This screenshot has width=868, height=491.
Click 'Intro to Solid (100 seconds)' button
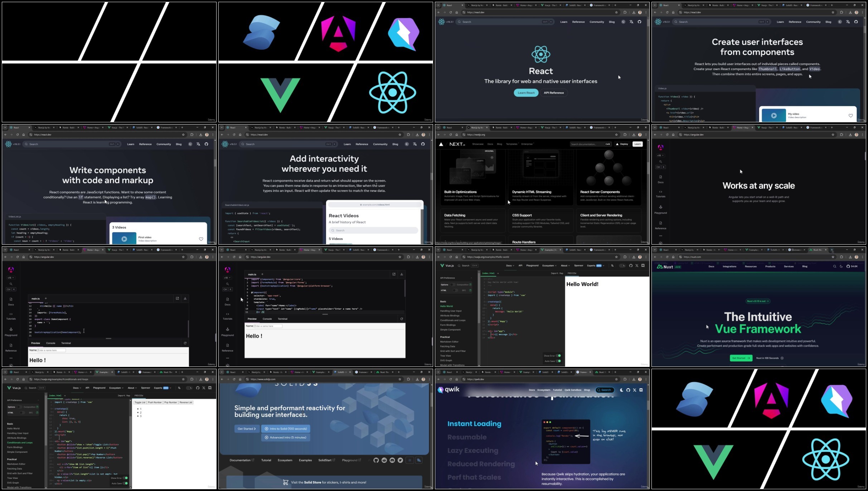(286, 428)
